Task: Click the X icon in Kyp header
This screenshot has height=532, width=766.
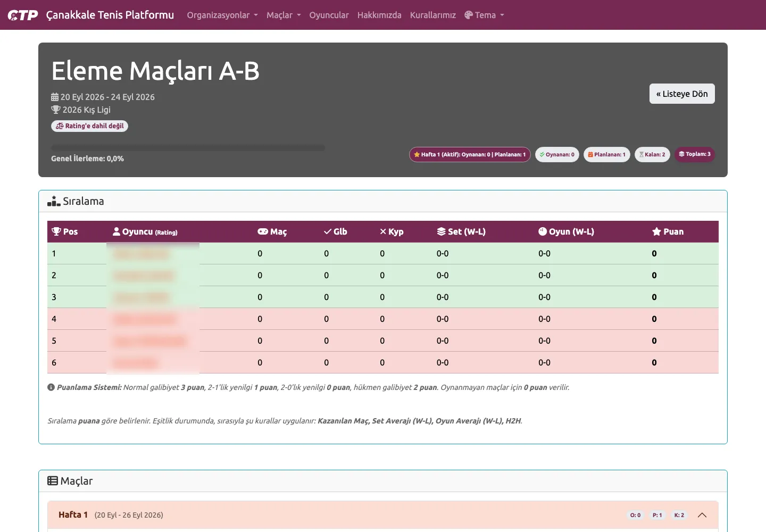Action: tap(383, 231)
